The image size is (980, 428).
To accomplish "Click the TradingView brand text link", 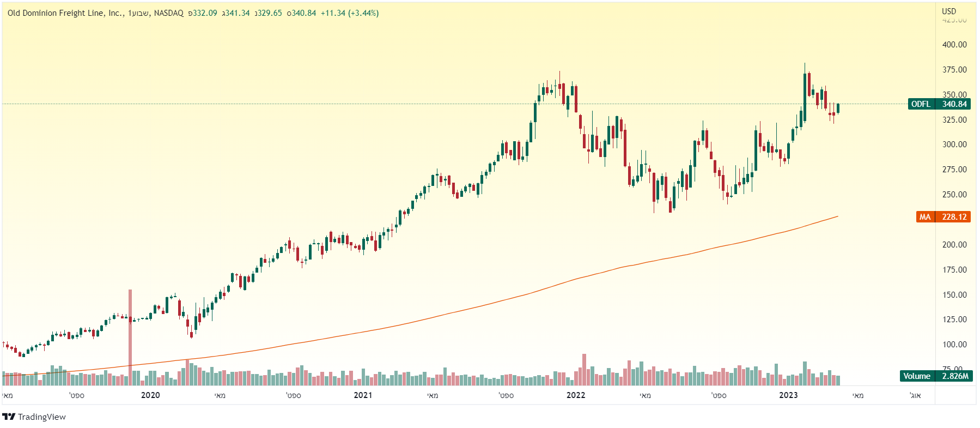I will [x=42, y=417].
